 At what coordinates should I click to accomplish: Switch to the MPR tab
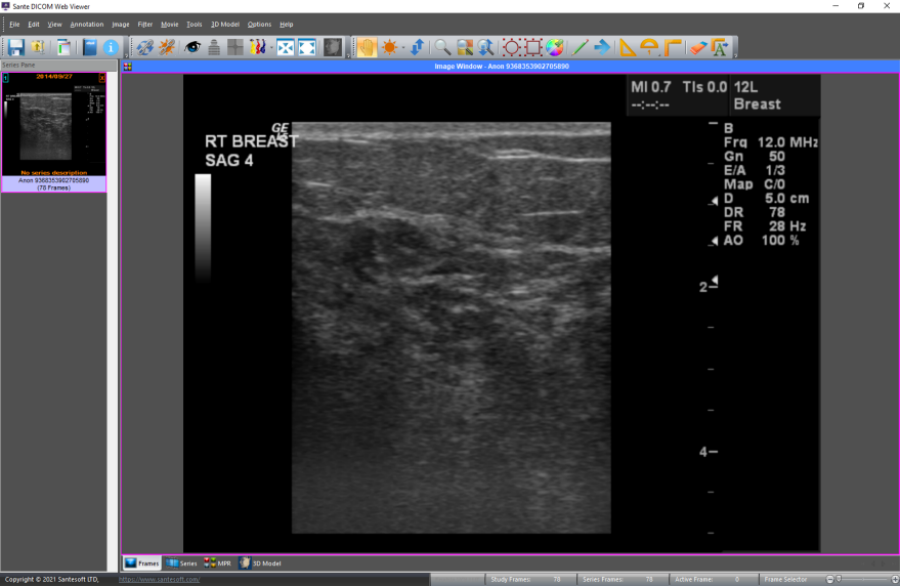click(x=217, y=564)
